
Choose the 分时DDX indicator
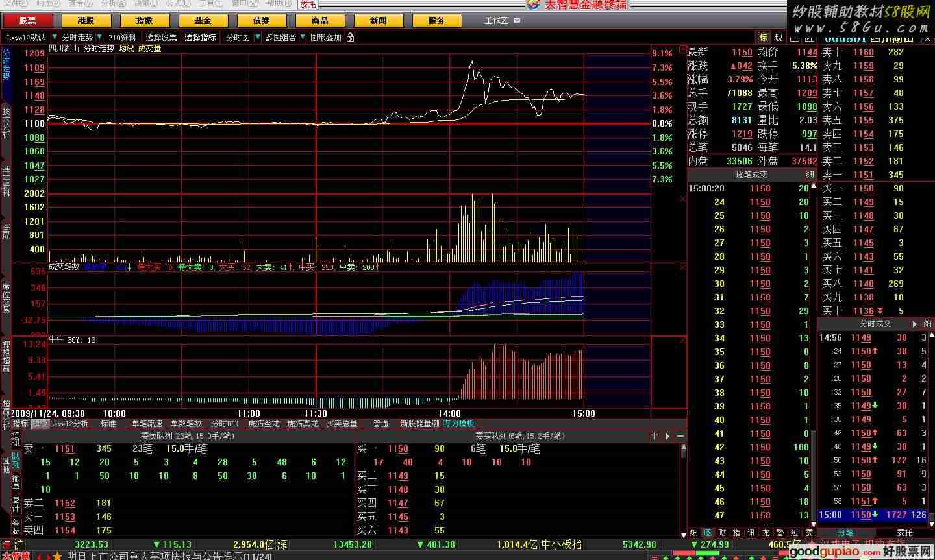225,424
